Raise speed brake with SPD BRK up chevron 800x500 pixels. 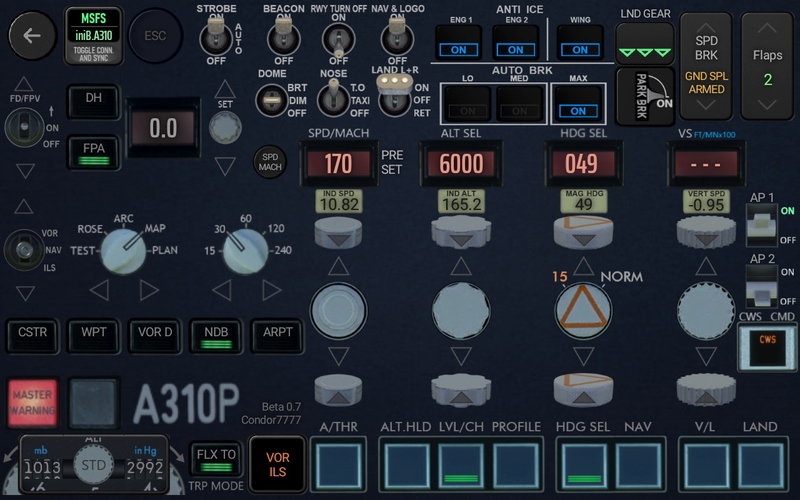[706, 27]
